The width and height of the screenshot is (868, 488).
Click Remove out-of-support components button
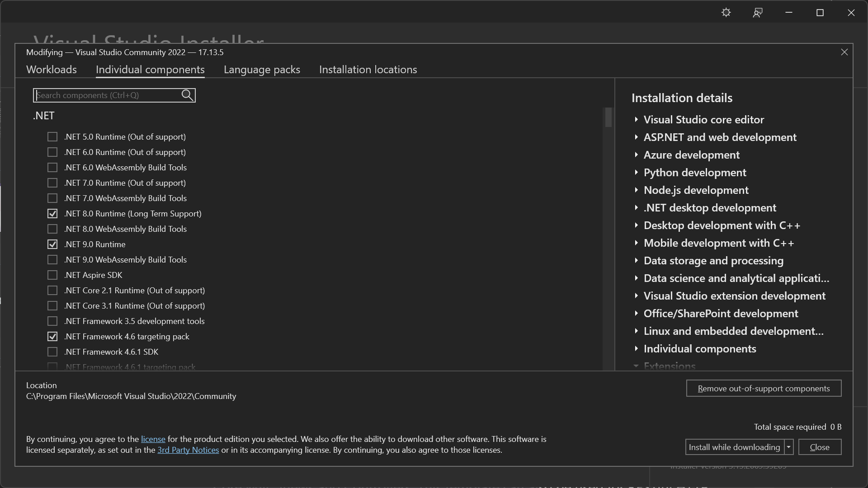[764, 388]
